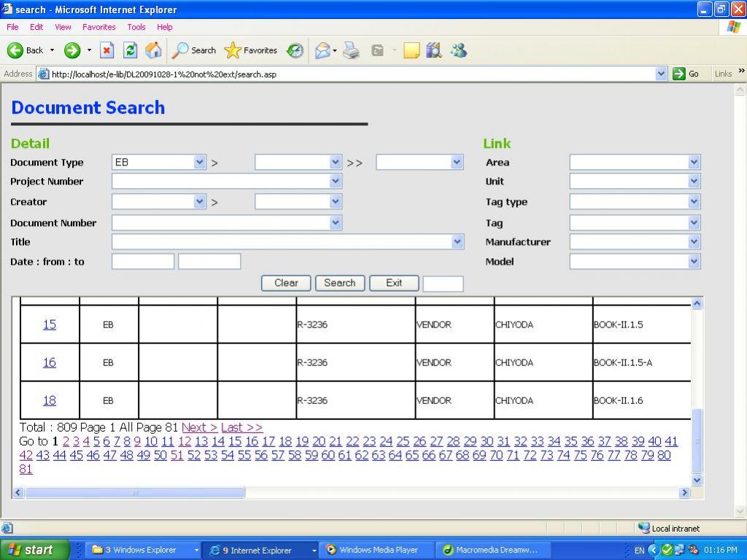Open the Tag type dropdown

pos(693,202)
